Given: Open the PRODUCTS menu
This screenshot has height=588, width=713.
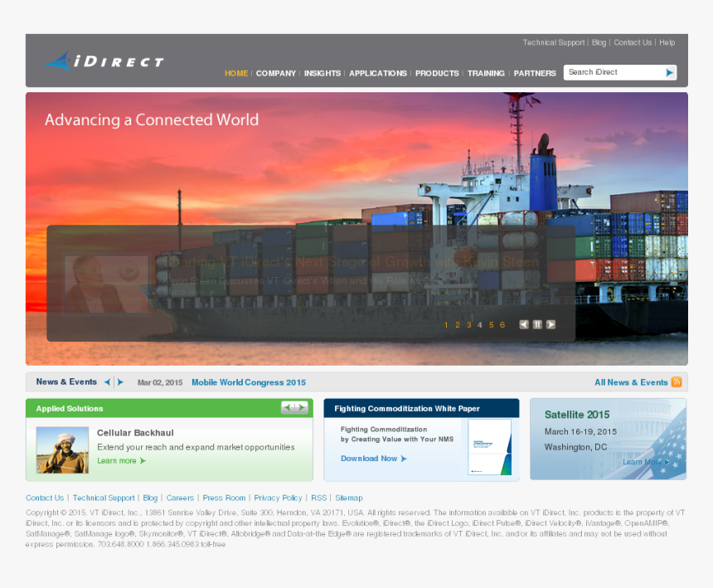Looking at the screenshot, I should coord(437,73).
